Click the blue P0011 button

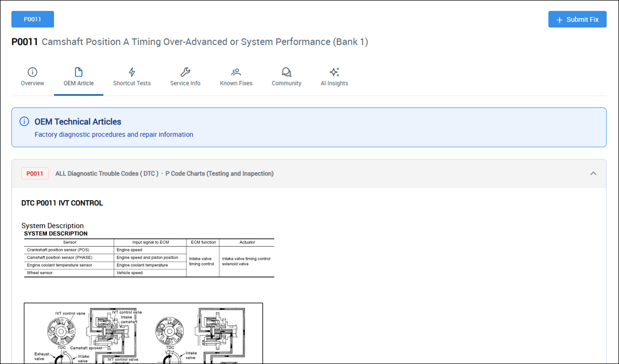coord(32,19)
